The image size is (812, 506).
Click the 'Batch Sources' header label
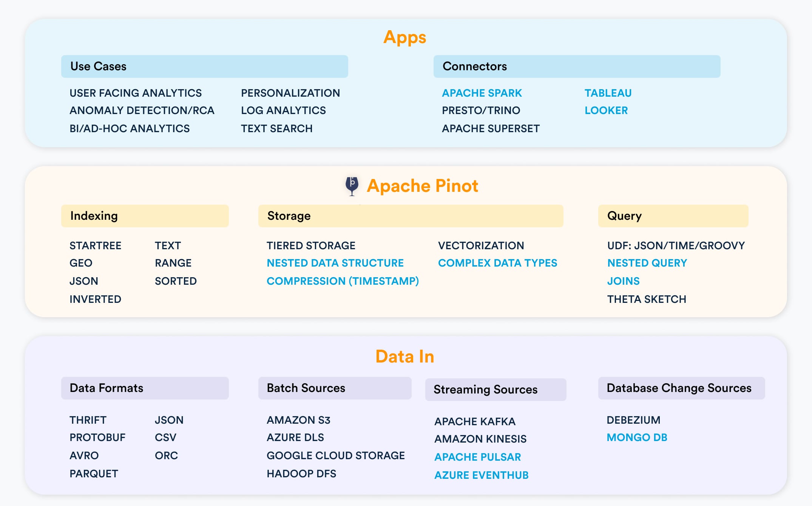306,388
